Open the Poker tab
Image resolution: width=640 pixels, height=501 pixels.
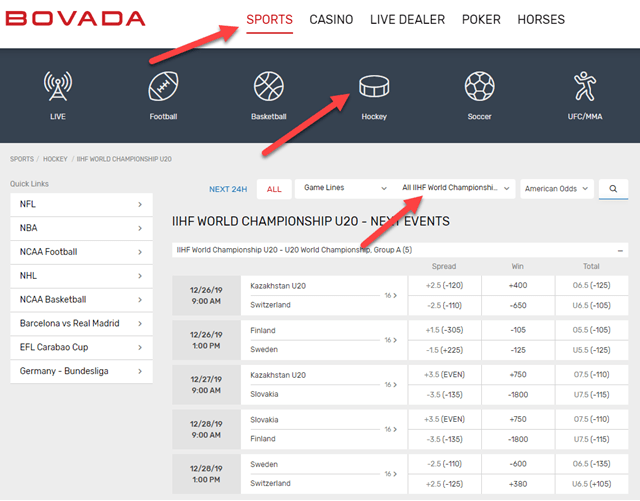pyautogui.click(x=481, y=19)
